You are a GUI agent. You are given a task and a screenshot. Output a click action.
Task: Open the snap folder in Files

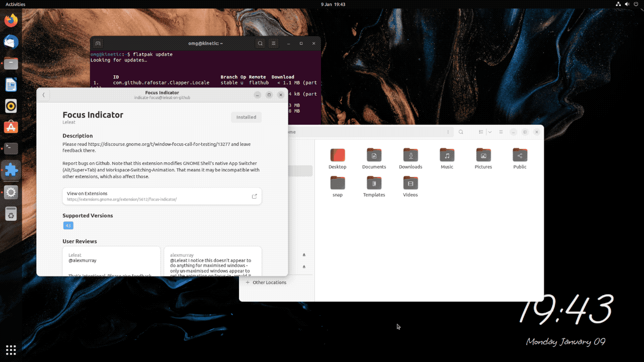338,187
